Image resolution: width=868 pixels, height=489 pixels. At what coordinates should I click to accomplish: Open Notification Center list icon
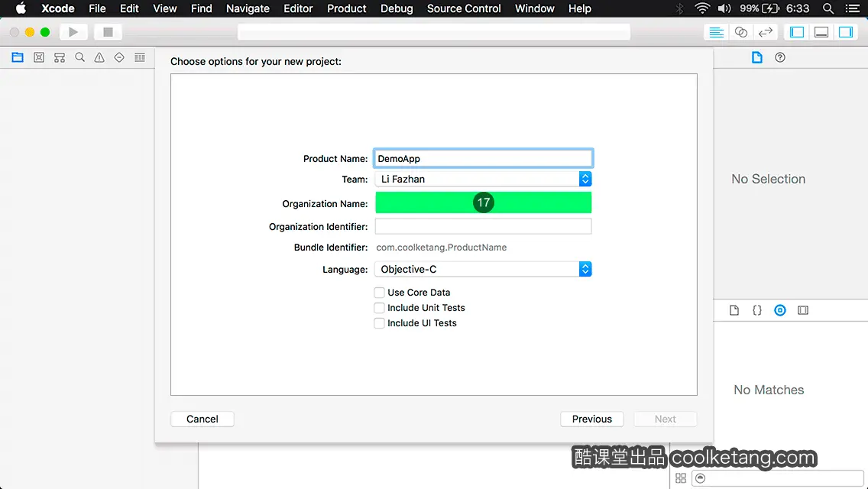[853, 8]
